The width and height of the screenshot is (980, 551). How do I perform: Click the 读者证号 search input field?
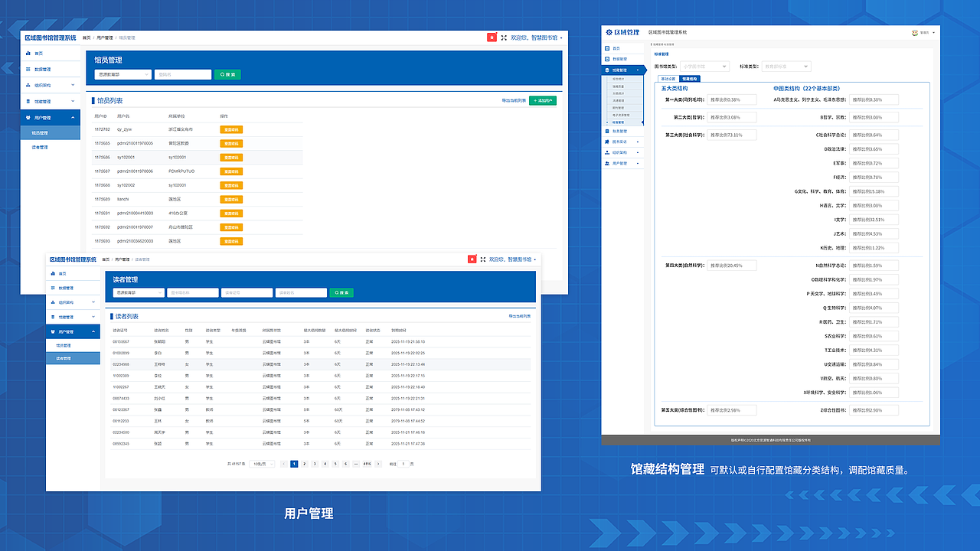247,292
